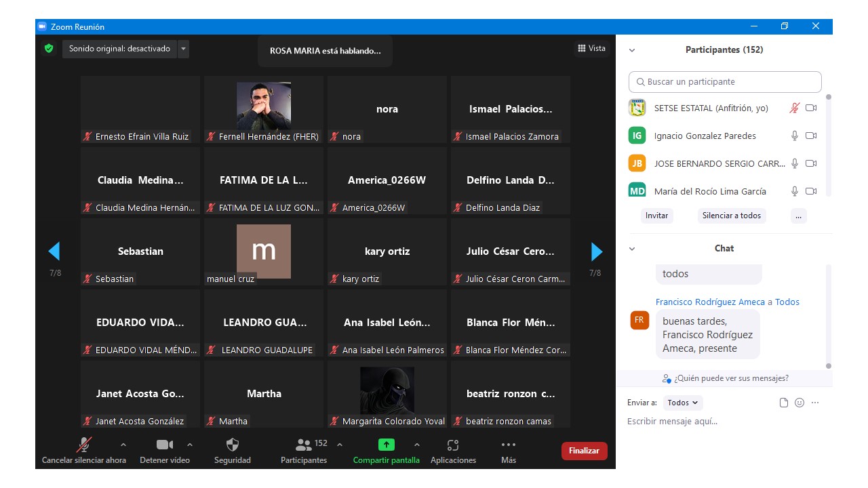Click Ignacio Gonzalez Paredes camera icon

811,136
